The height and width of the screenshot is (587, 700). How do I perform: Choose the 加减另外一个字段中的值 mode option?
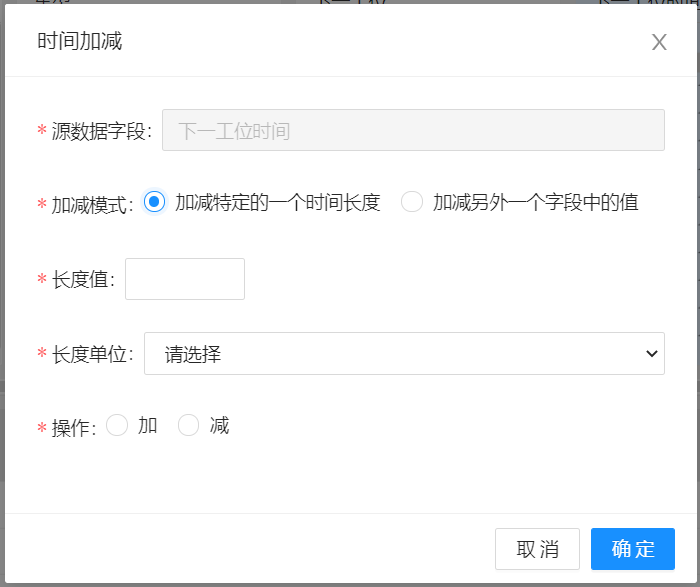click(x=412, y=203)
